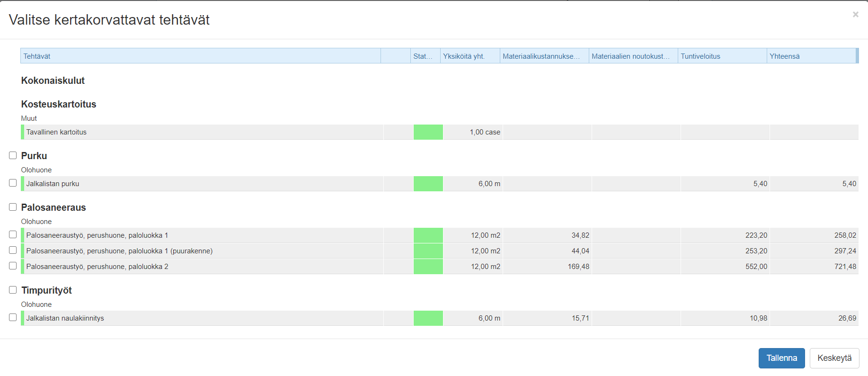
Task: Click the Tallenna button
Action: click(x=781, y=358)
